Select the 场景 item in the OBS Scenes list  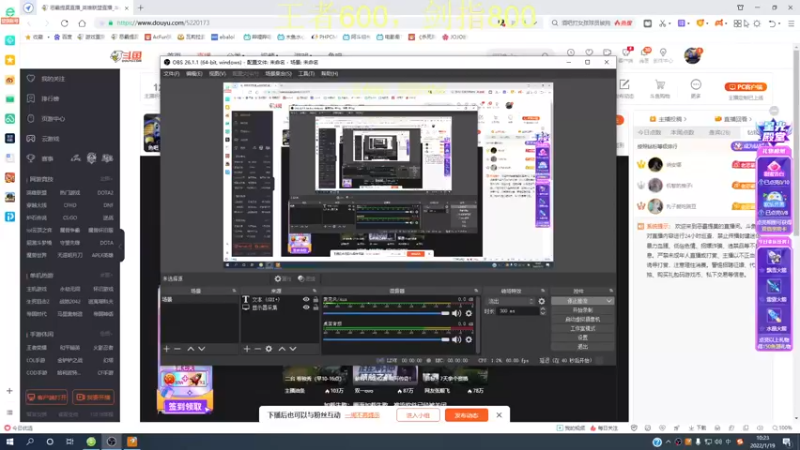point(199,299)
